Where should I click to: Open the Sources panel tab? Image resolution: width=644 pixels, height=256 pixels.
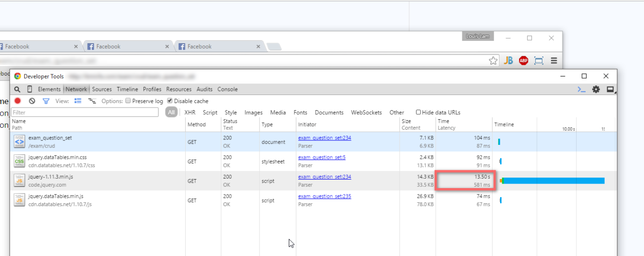click(102, 90)
